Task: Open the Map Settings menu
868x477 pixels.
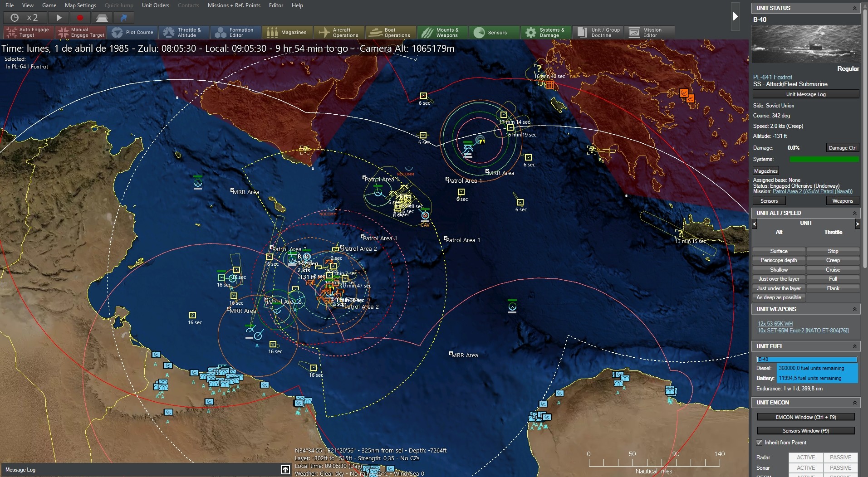Action: (x=80, y=5)
